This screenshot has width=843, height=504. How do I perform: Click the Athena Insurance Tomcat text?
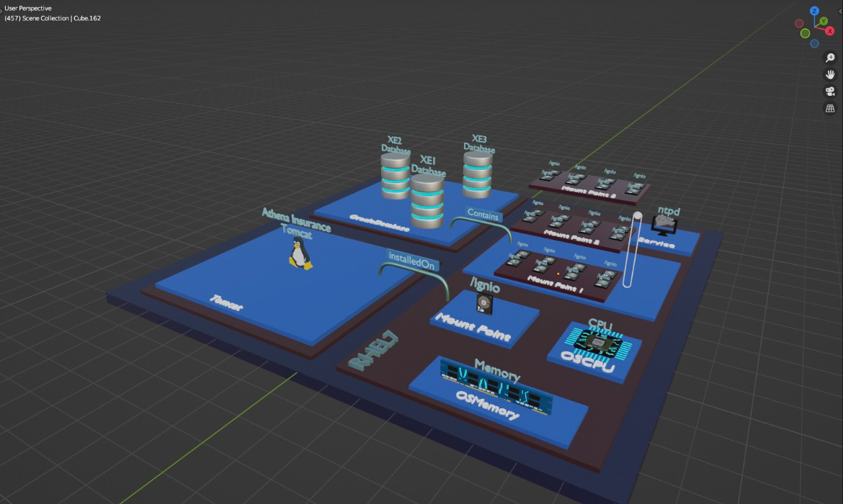[296, 222]
